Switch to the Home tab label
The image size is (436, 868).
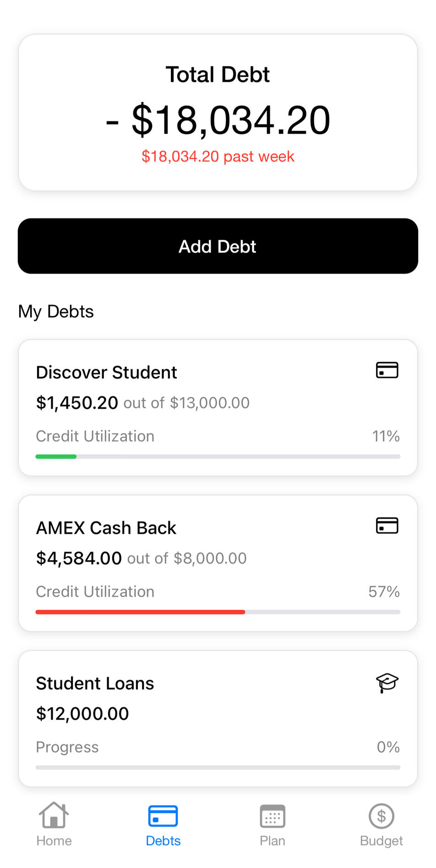pos(54,841)
